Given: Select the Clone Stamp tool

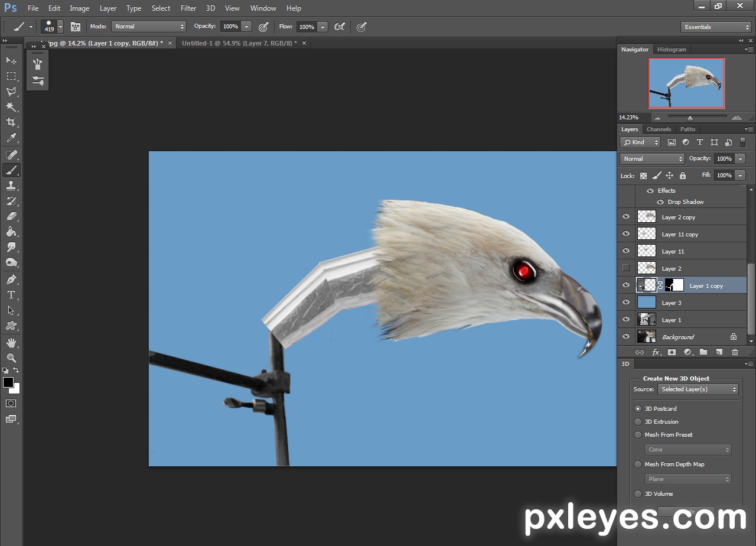Looking at the screenshot, I should pyautogui.click(x=11, y=186).
